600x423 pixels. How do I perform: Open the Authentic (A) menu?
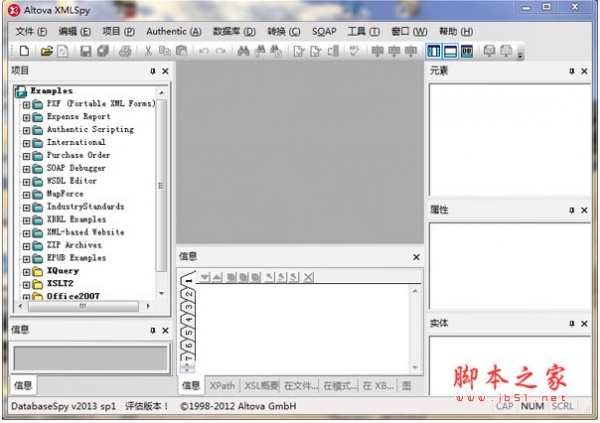pyautogui.click(x=174, y=31)
